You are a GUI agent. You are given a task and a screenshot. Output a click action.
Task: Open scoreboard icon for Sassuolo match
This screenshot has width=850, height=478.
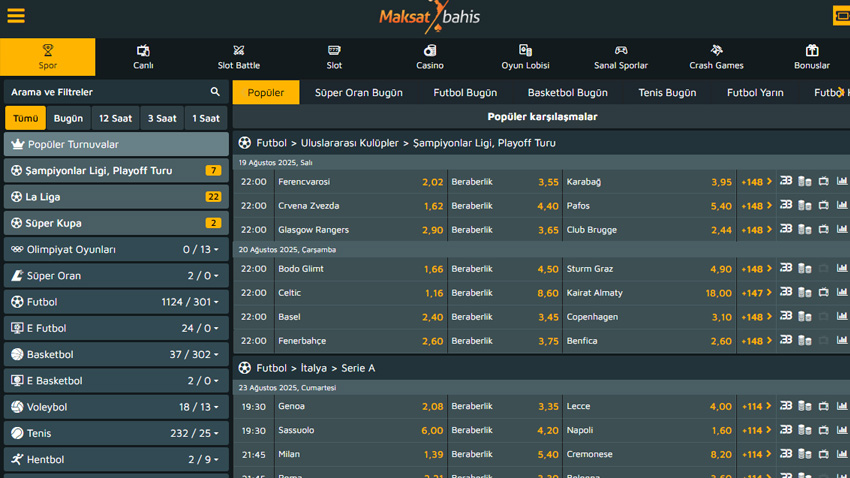coord(785,430)
